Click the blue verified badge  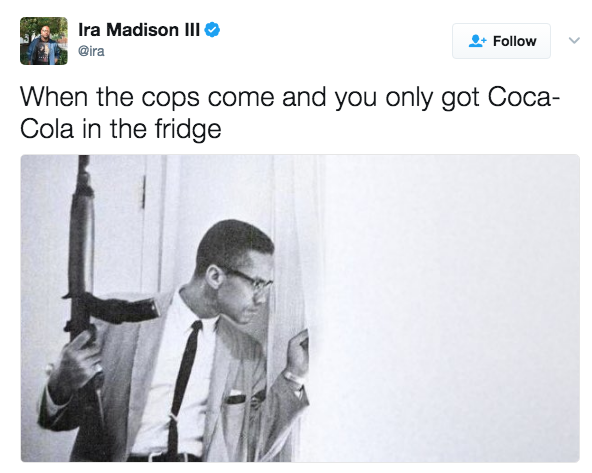(x=212, y=30)
